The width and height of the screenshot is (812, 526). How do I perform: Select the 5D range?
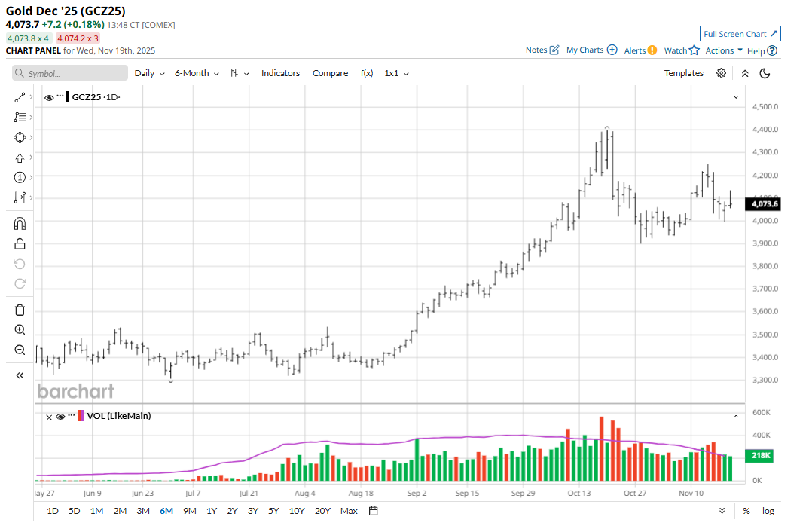[74, 511]
